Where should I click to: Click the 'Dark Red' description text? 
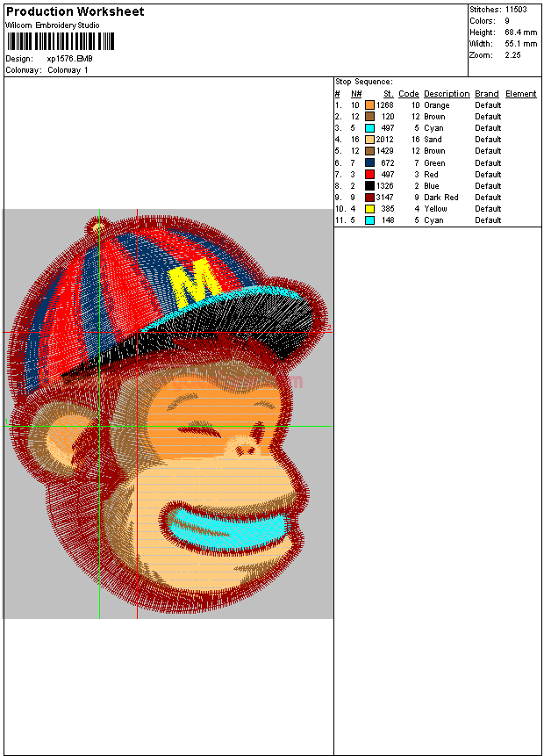click(440, 198)
